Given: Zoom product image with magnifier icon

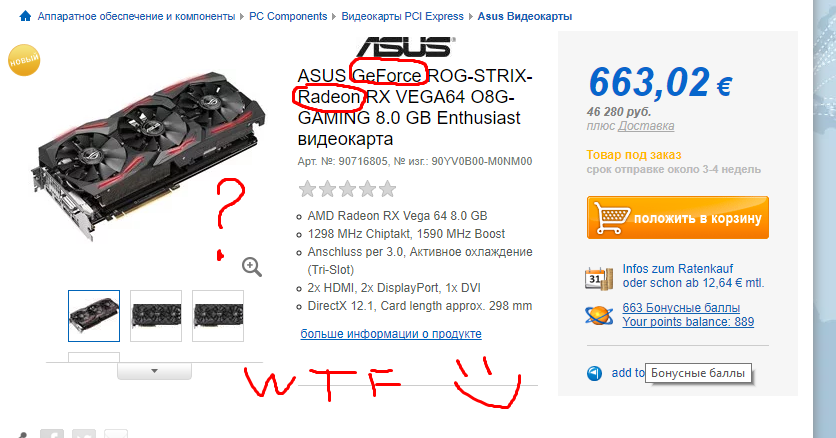Looking at the screenshot, I should tap(252, 267).
